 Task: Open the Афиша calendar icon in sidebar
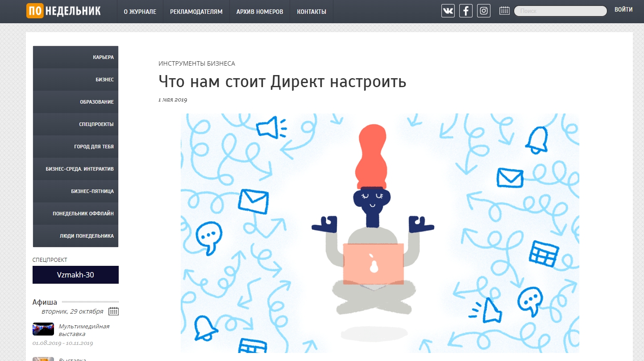[113, 311]
